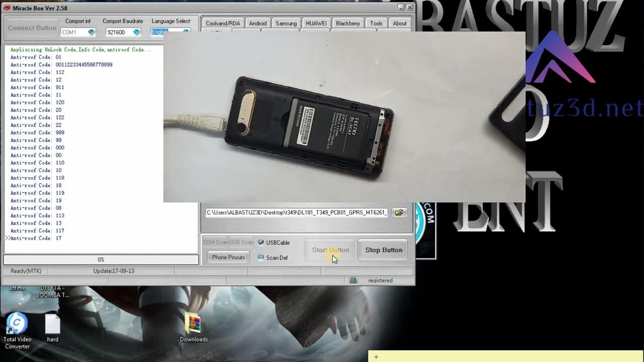644x362 pixels.
Task: Click the Phone Pinouts button
Action: click(x=228, y=257)
